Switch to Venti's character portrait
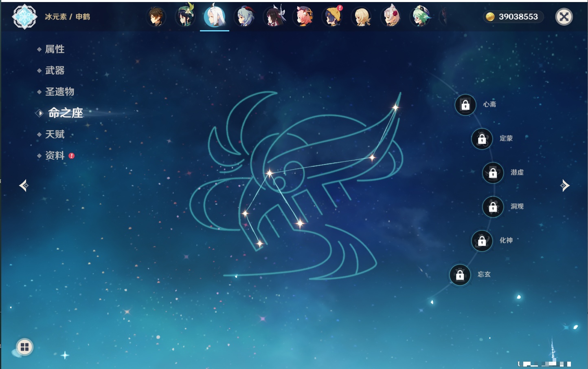 tap(185, 17)
